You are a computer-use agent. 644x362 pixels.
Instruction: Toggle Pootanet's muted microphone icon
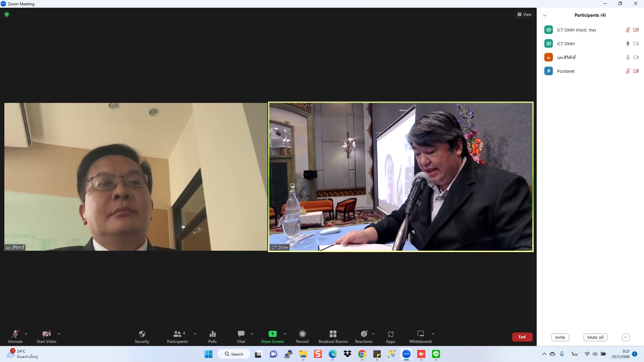point(628,71)
